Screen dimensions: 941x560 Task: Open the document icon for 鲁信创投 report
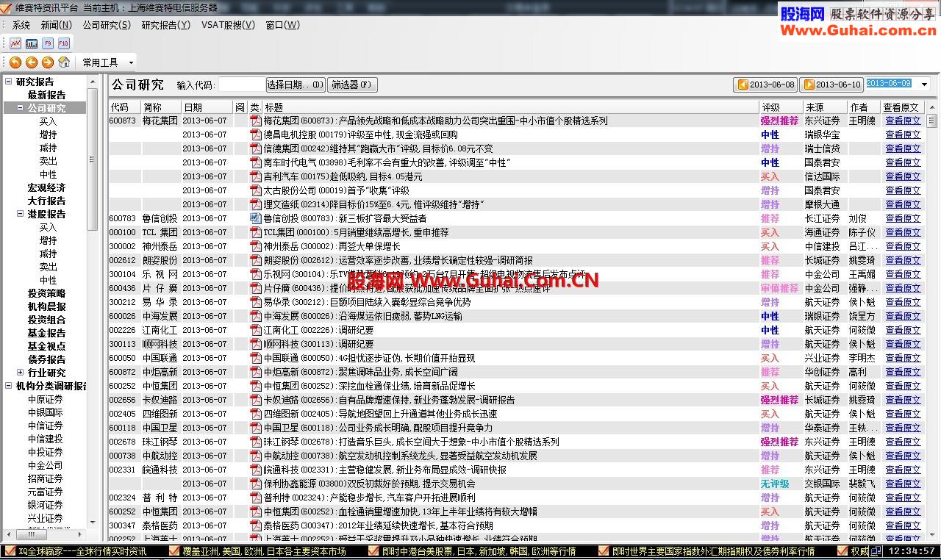(x=255, y=218)
